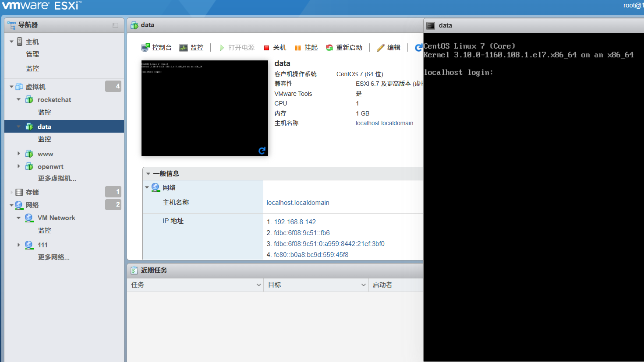Click the localhost.localdomain hostname link in general info
Viewport: 644px width, 362px height.
298,203
